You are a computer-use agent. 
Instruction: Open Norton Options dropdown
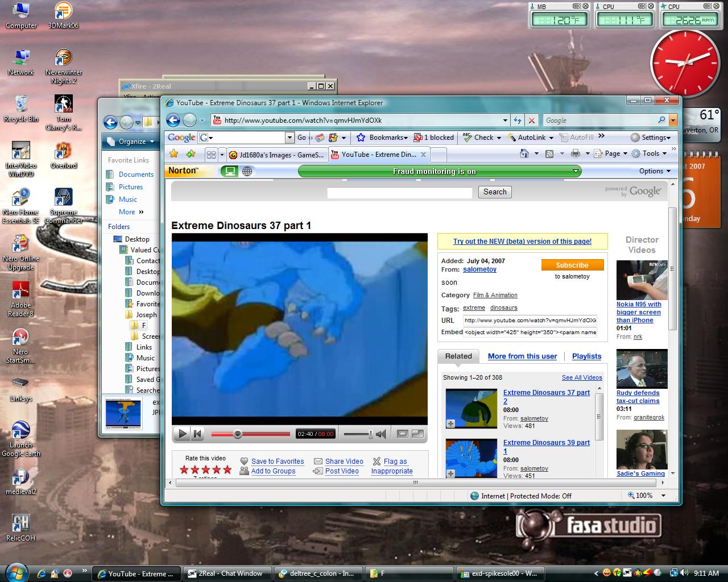point(655,171)
